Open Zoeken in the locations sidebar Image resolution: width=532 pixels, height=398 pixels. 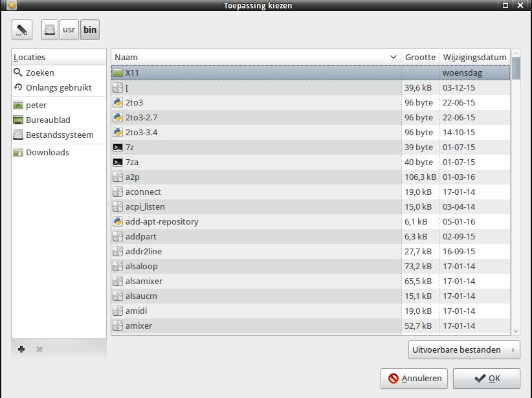coord(39,73)
